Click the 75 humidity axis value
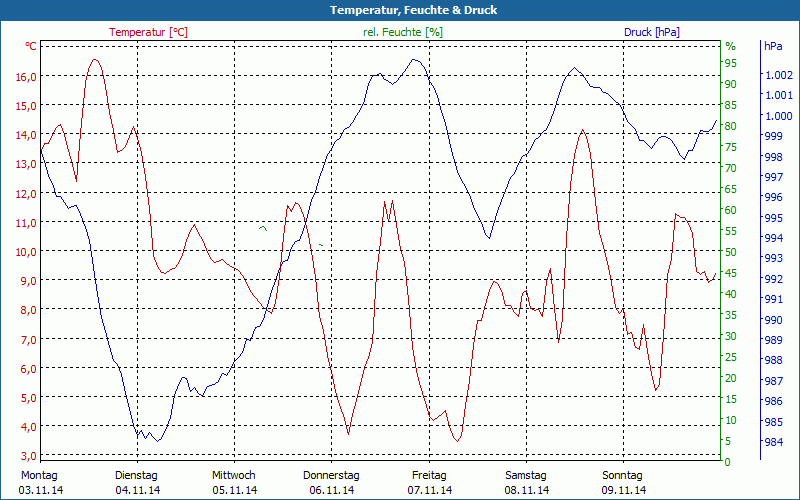This screenshot has height=500, width=800. tap(731, 147)
